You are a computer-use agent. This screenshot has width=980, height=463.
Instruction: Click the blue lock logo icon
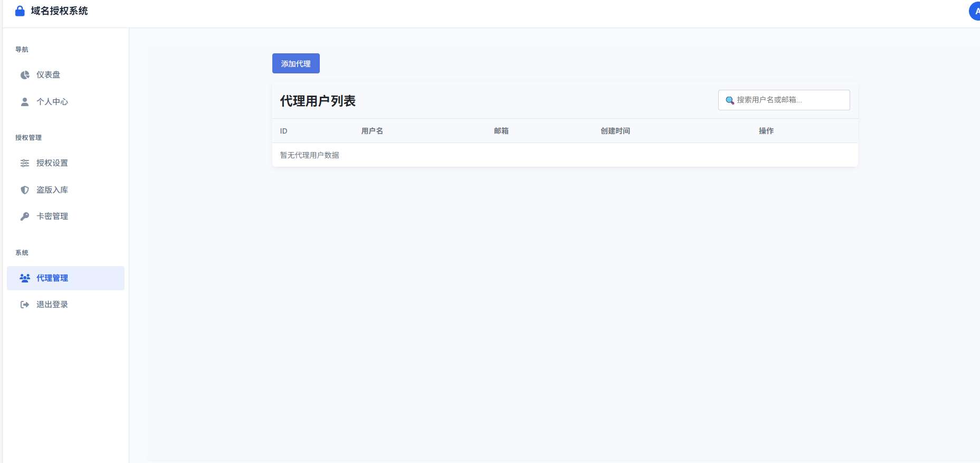click(x=20, y=11)
